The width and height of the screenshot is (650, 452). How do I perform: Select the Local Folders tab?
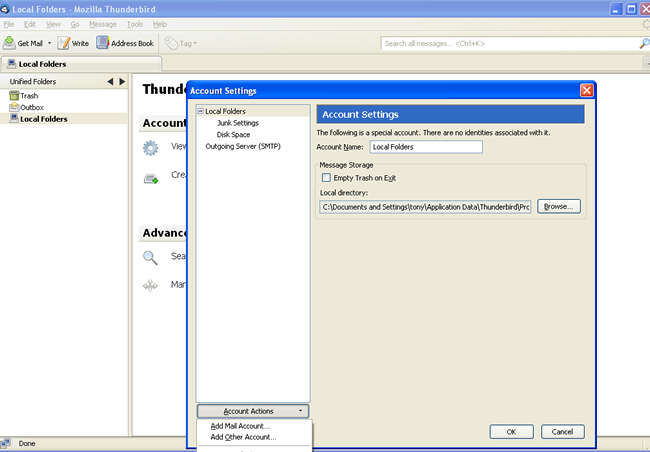(81, 64)
